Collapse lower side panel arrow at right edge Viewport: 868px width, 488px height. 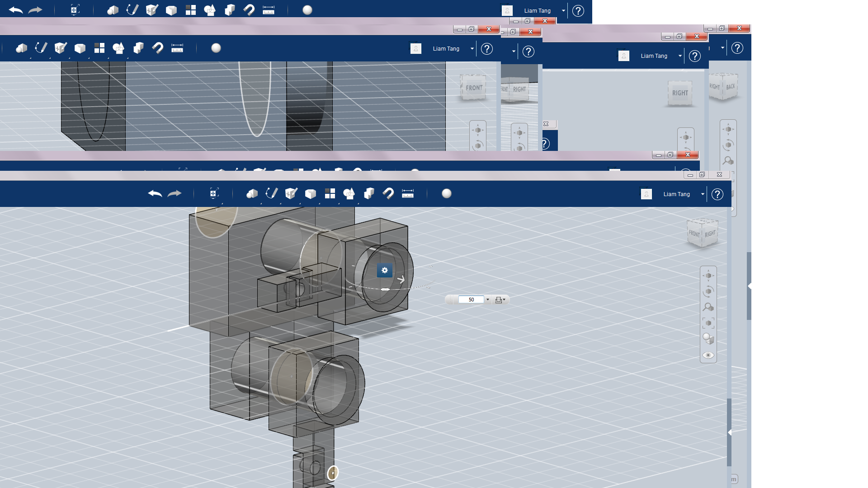pyautogui.click(x=730, y=432)
